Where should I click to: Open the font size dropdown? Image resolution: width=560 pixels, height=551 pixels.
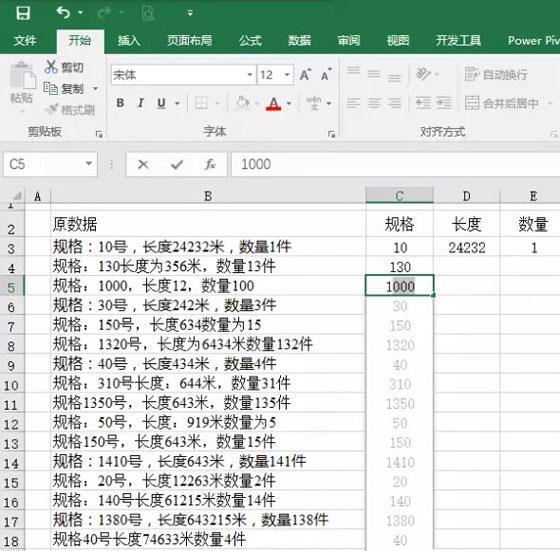pos(287,75)
